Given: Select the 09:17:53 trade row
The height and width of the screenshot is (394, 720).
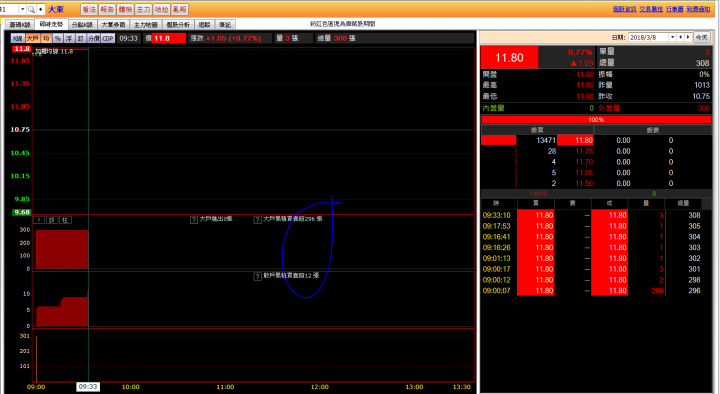Looking at the screenshot, I should (x=596, y=226).
